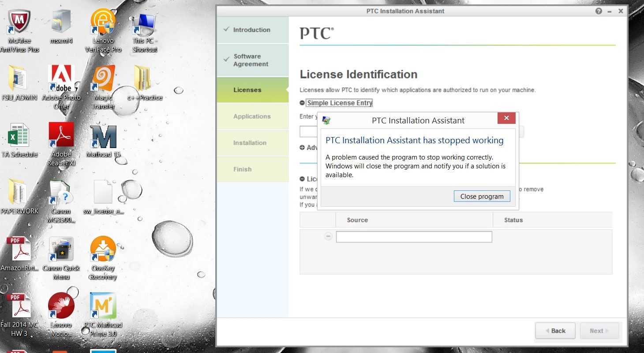The height and width of the screenshot is (353, 644).
Task: Select the Applications step
Action: (x=253, y=116)
